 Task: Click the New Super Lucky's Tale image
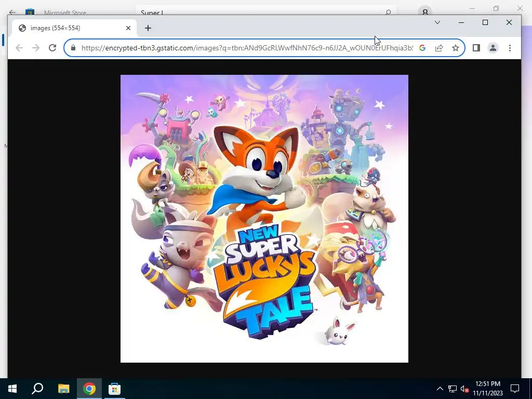click(264, 219)
